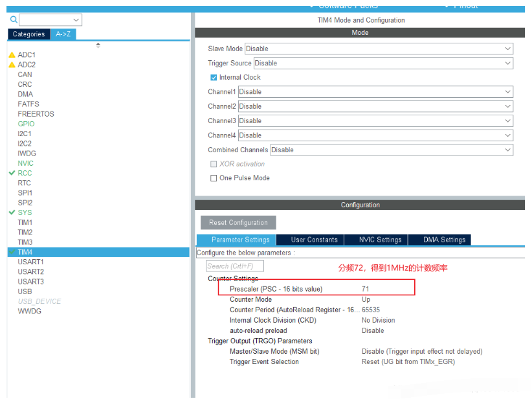Click the search magnifier icon
Viewport: 532px width, 401px height.
point(14,19)
